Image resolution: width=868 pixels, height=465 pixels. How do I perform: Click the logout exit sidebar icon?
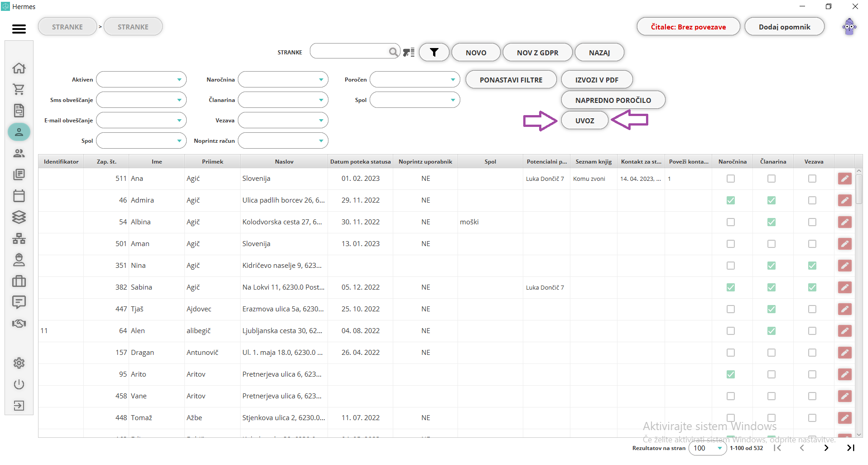coord(19,406)
